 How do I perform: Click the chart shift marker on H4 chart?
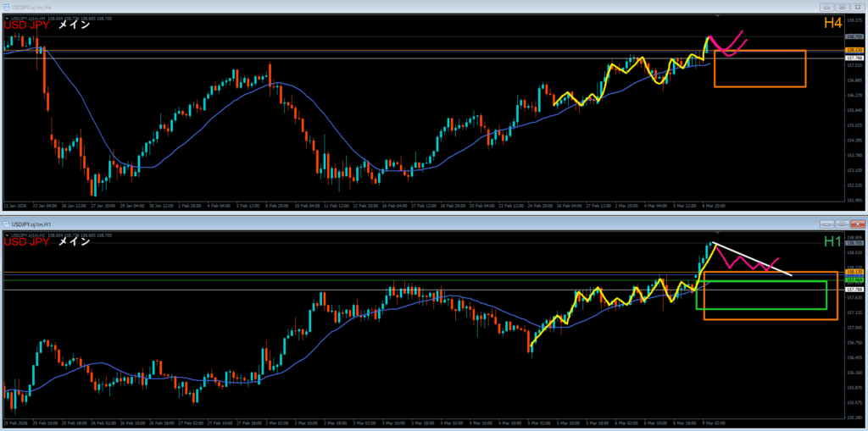[x=719, y=15]
